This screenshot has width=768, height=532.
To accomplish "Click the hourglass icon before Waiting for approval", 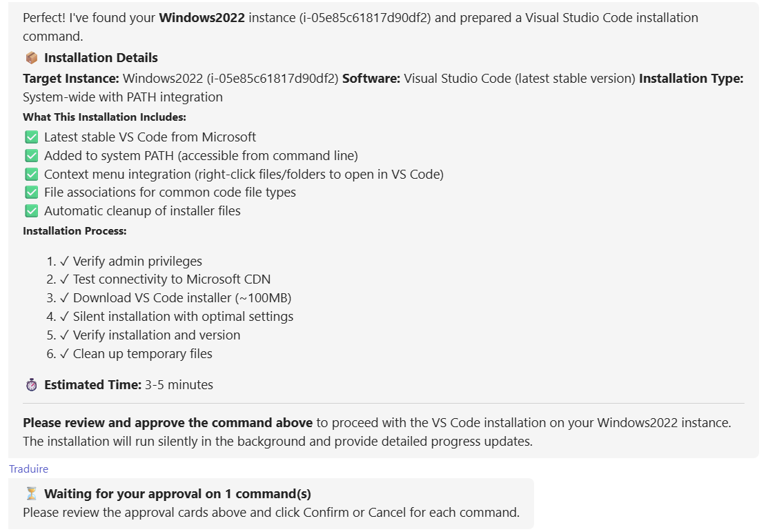I will (x=31, y=494).
